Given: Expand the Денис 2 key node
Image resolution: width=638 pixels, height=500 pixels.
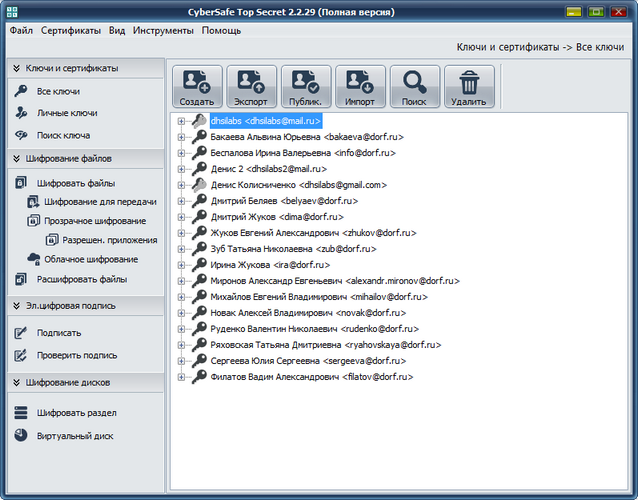Looking at the screenshot, I should [181, 169].
